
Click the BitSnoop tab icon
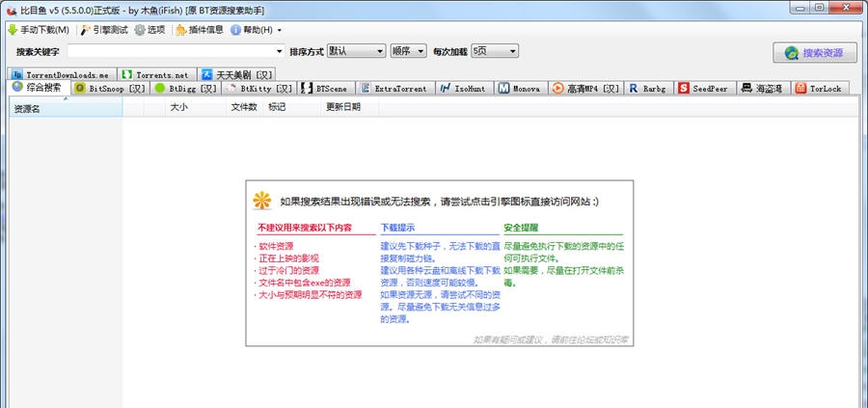80,88
